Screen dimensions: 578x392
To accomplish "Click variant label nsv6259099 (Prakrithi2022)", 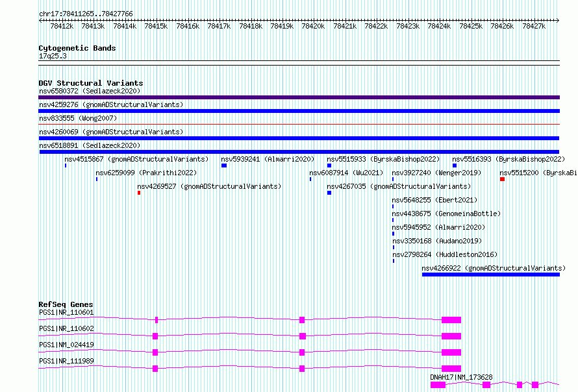I will [146, 173].
